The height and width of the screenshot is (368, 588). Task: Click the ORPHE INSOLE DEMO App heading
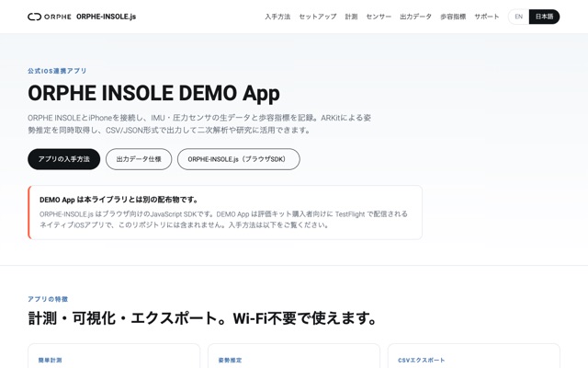coord(153,93)
